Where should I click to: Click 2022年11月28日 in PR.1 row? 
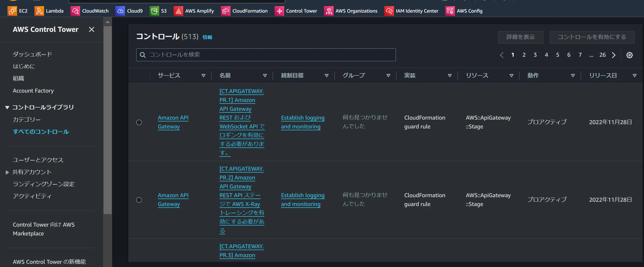click(x=611, y=122)
